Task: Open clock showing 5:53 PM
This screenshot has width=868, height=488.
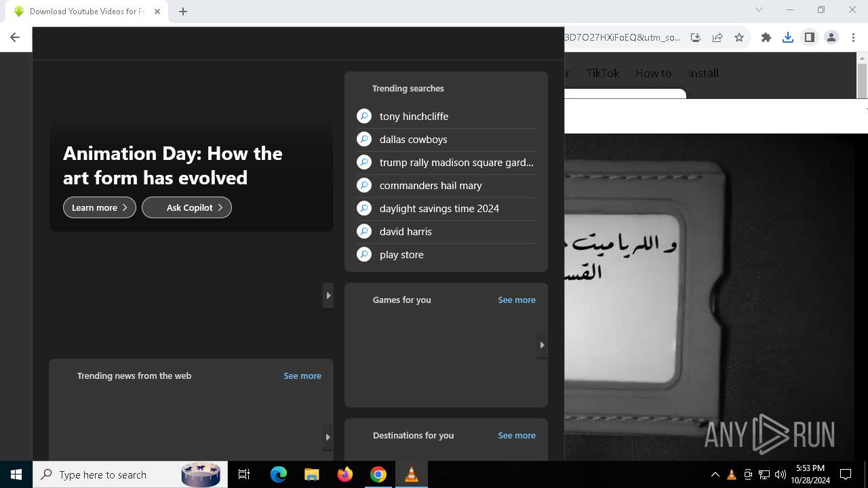Action: pyautogui.click(x=810, y=474)
